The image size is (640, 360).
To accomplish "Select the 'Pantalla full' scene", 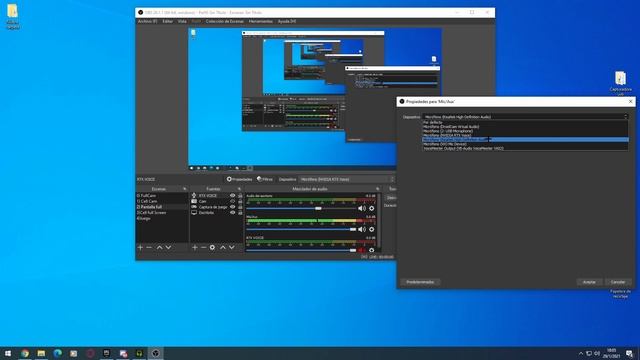I will [162, 207].
